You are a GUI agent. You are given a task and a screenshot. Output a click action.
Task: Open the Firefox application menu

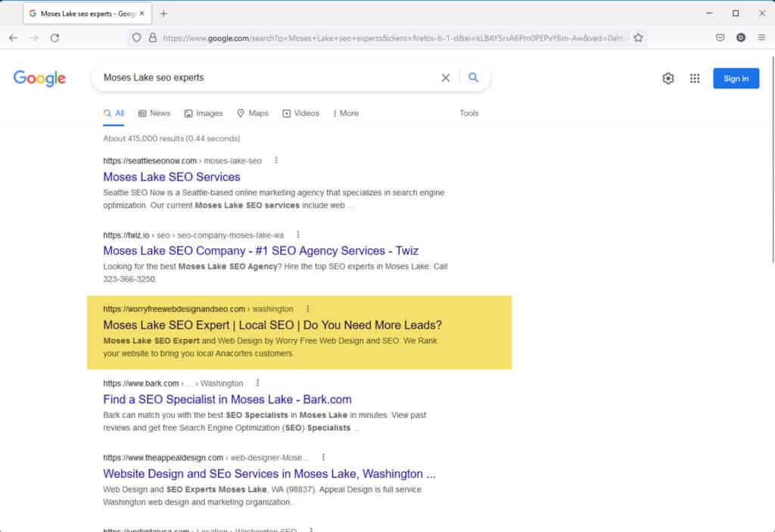[x=761, y=38]
